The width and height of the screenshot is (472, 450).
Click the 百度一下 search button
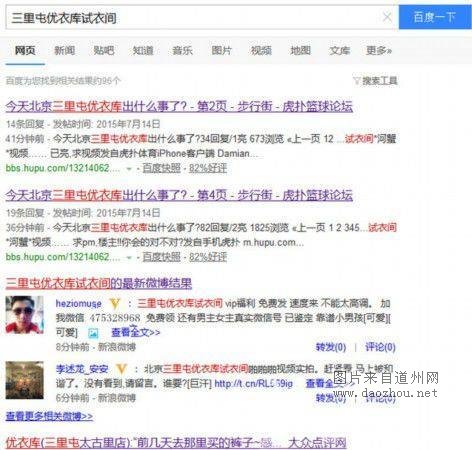pyautogui.click(x=435, y=17)
